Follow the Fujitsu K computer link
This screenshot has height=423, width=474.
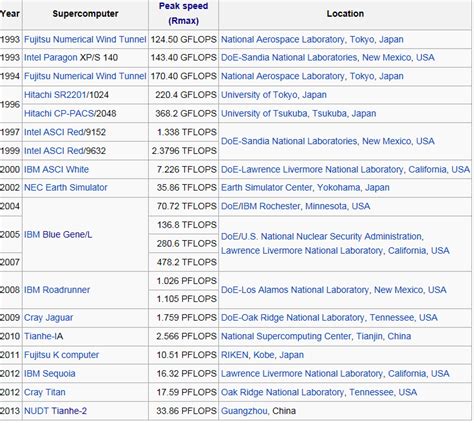pyautogui.click(x=61, y=355)
